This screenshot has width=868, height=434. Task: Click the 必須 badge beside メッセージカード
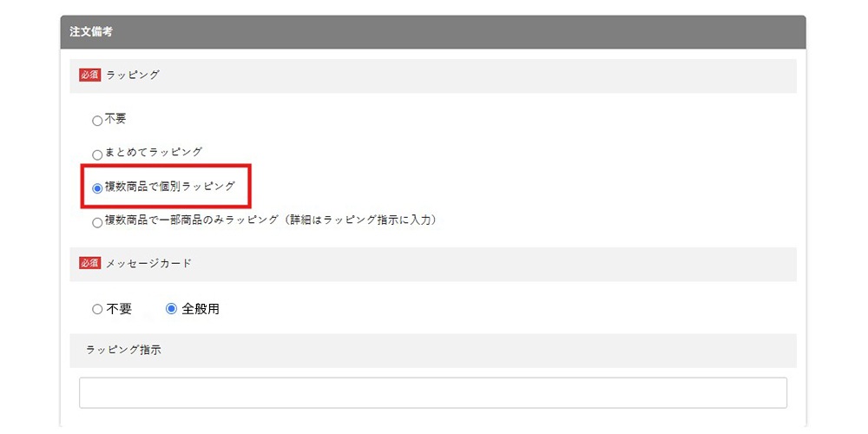tap(89, 264)
